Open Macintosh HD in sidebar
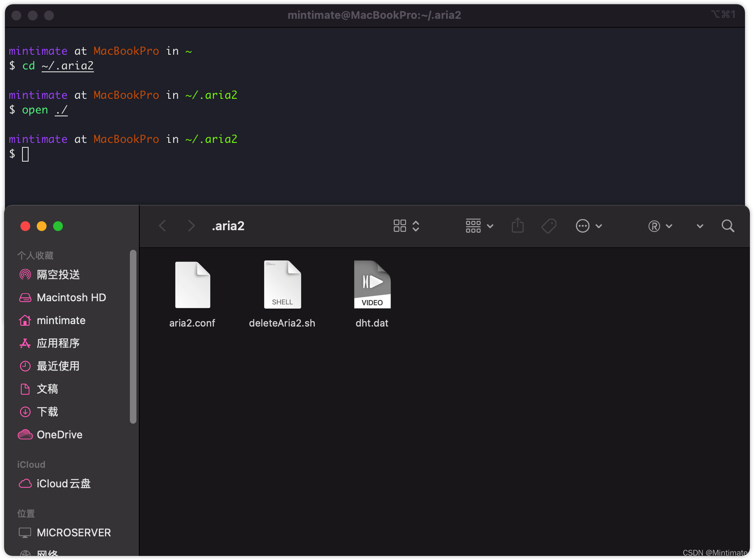Image resolution: width=754 pixels, height=560 pixels. click(71, 298)
